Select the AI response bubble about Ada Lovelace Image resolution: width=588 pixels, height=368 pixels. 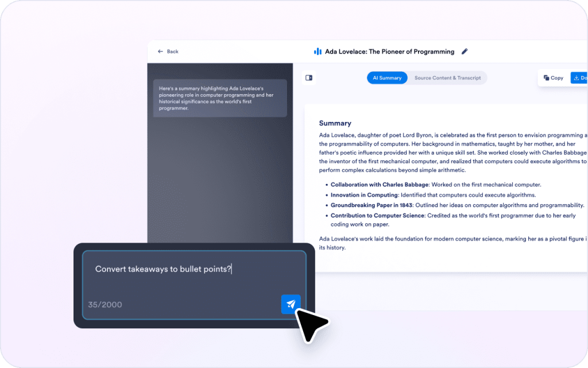coord(220,98)
